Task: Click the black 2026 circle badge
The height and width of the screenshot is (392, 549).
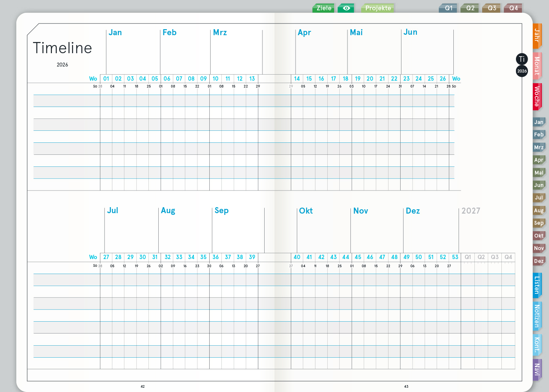Action: (x=522, y=71)
